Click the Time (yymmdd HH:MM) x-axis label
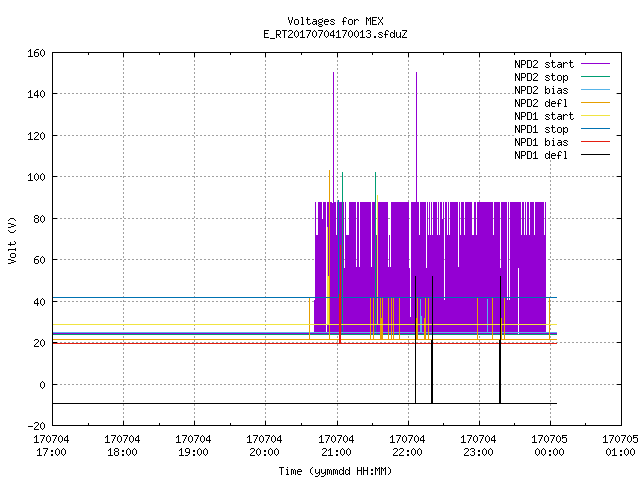The image size is (640, 480). click(335, 471)
